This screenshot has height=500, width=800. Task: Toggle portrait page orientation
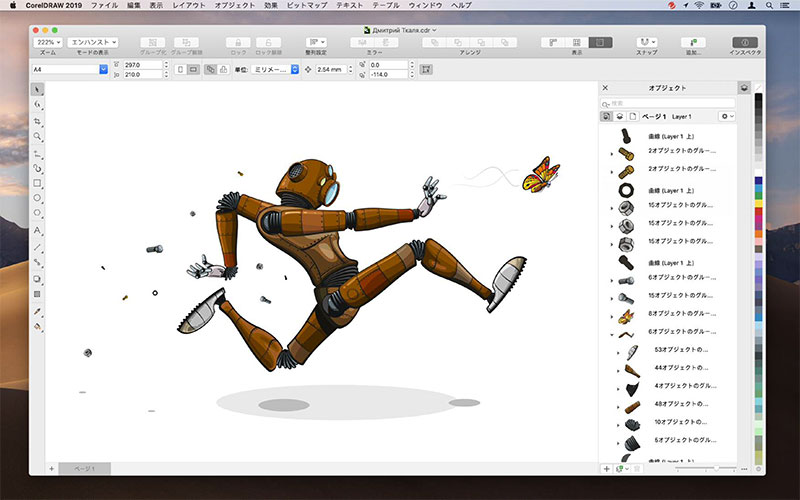coord(180,69)
